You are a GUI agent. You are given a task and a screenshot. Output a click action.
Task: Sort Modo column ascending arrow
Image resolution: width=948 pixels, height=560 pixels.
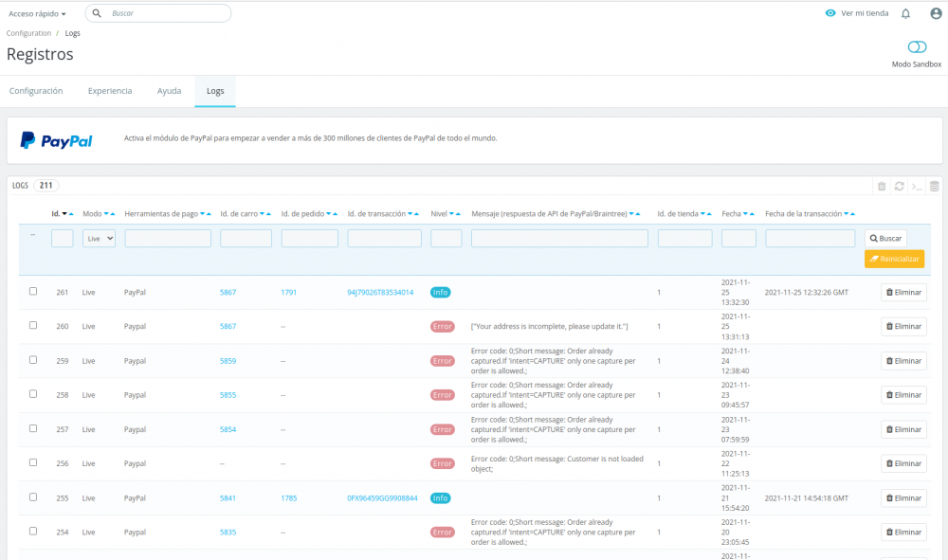click(113, 214)
